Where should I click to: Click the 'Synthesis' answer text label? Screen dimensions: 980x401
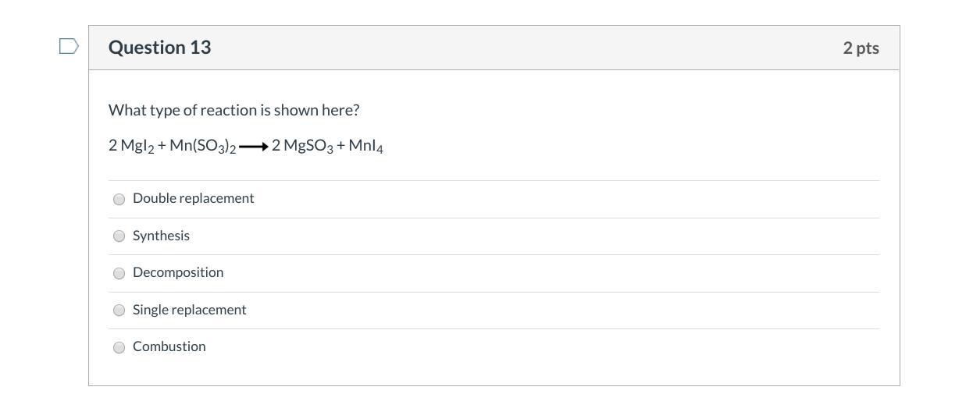point(161,236)
